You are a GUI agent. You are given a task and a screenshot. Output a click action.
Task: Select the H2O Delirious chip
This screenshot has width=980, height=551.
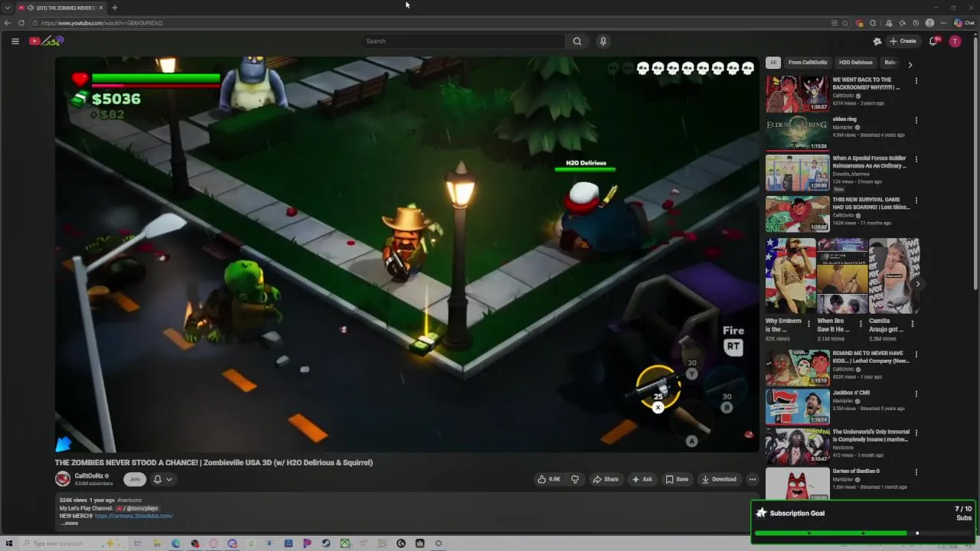tap(856, 63)
